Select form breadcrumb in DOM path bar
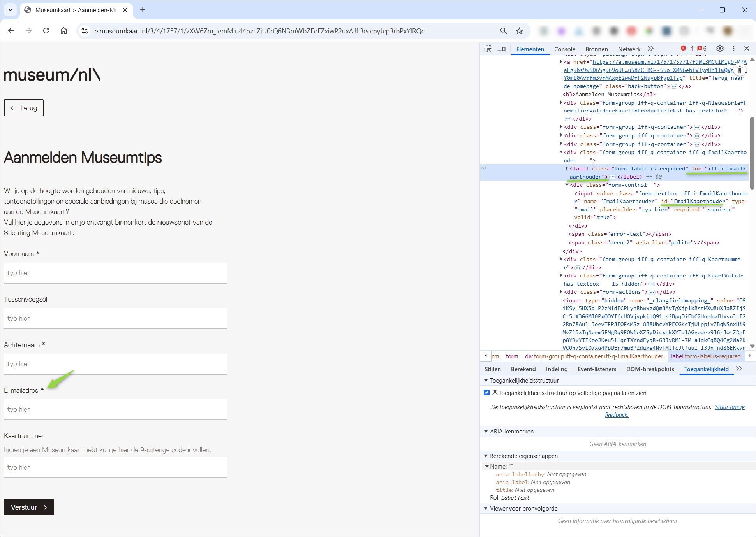This screenshot has height=537, width=756. point(512,356)
